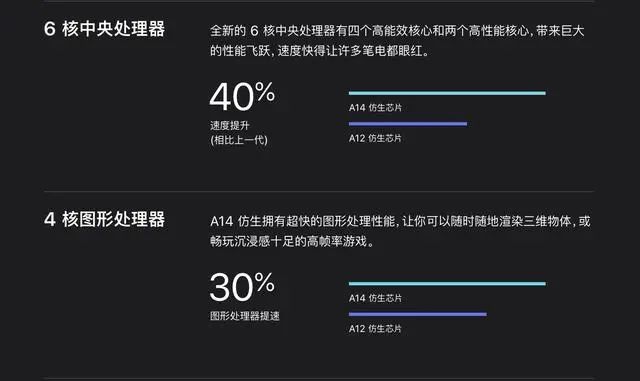Click the 速度提升 caption text
The height and width of the screenshot is (381, 640).
click(230, 126)
